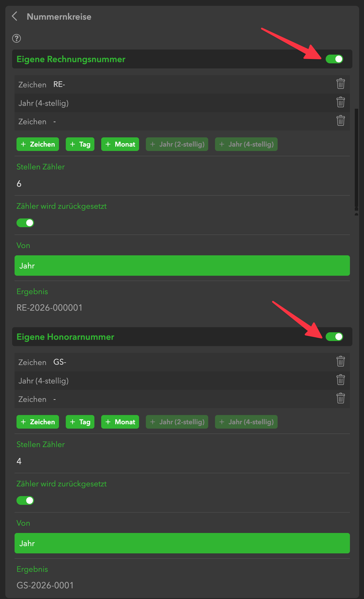
Task: Turn off counter reset for Rechnungsnummer
Action: 25,223
